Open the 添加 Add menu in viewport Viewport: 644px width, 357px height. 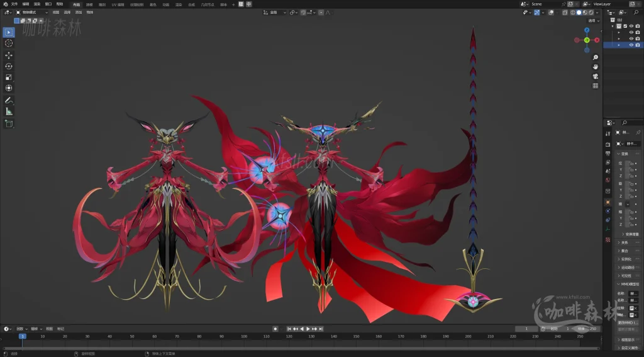coord(79,13)
